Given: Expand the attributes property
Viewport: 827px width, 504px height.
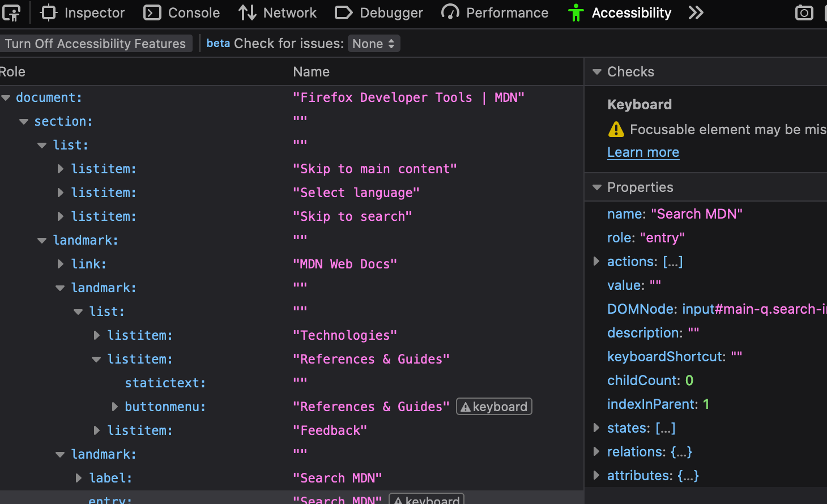Looking at the screenshot, I should click(x=596, y=475).
